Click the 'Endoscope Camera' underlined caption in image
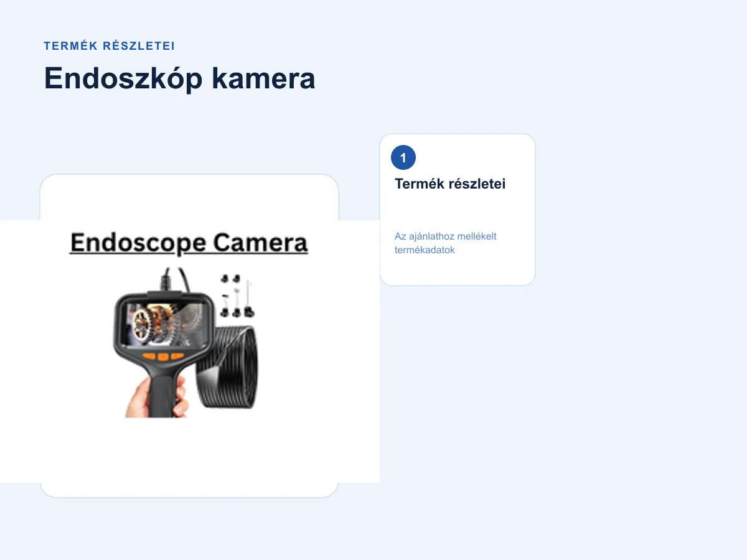 [189, 243]
